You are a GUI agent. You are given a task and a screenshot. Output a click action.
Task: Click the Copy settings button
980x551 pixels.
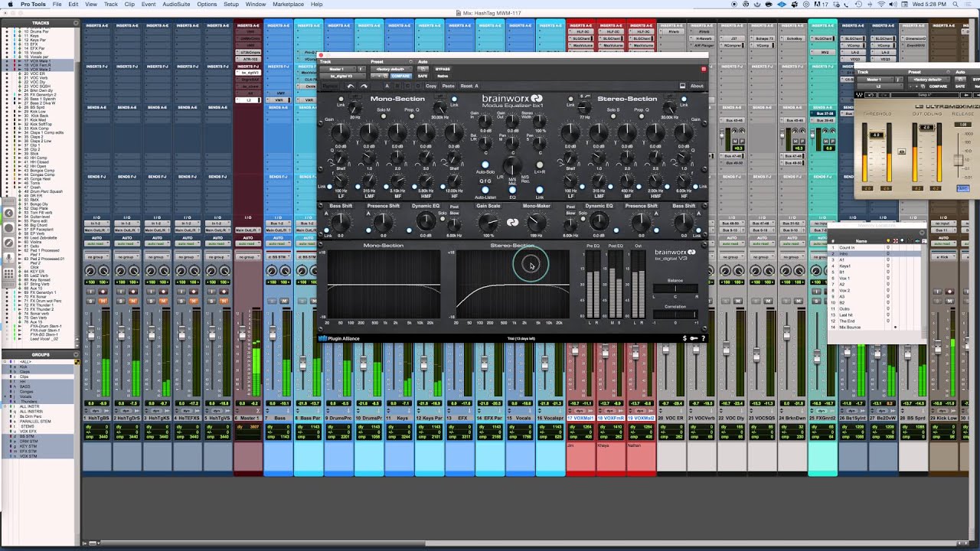(x=431, y=86)
